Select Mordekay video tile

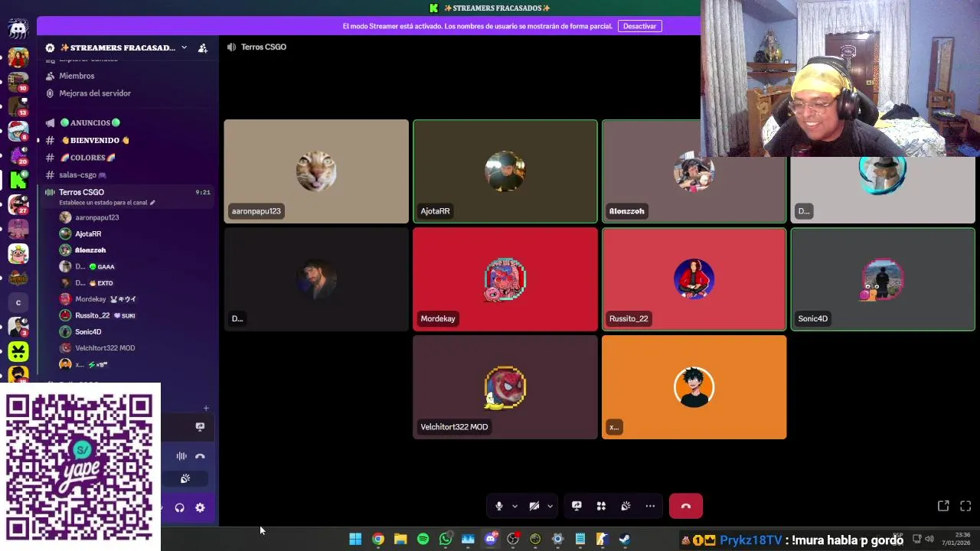point(505,279)
